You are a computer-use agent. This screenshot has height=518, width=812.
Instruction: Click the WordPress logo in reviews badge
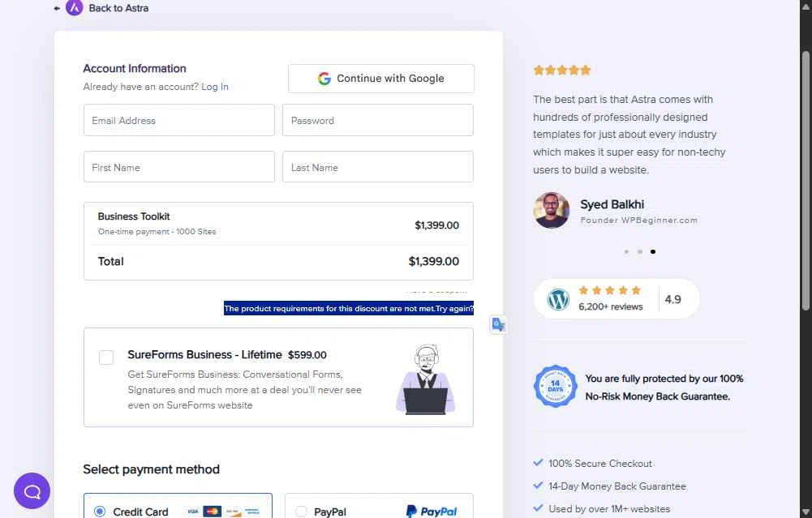[558, 299]
